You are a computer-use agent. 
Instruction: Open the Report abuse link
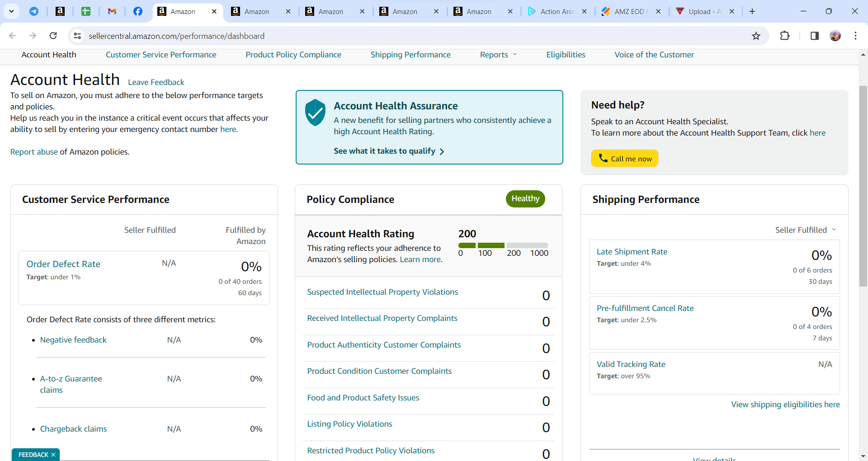(x=34, y=152)
